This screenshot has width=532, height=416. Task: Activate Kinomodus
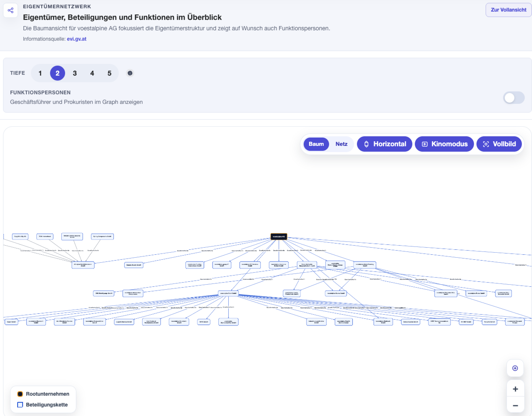444,144
